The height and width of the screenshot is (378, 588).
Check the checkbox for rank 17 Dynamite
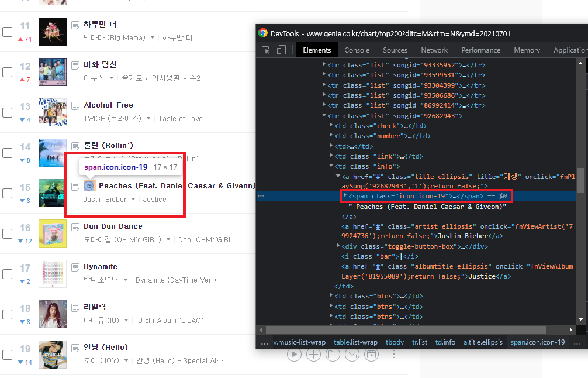[x=8, y=274]
